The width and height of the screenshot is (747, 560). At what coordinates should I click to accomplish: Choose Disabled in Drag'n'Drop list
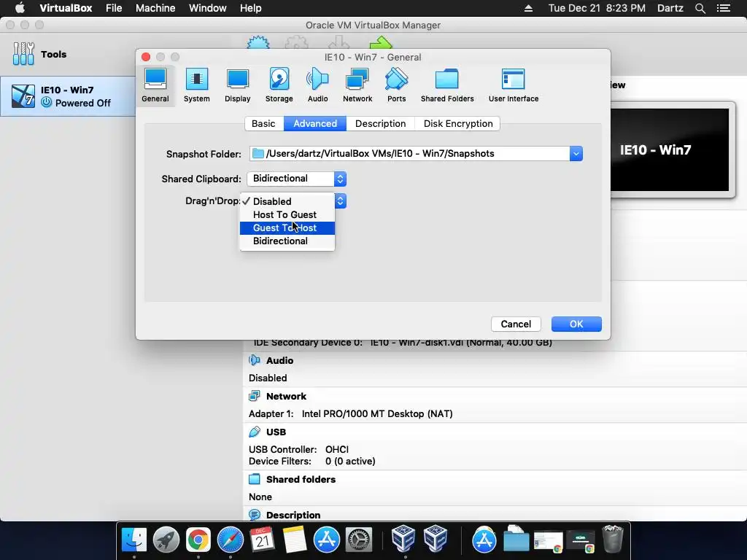[x=287, y=201]
